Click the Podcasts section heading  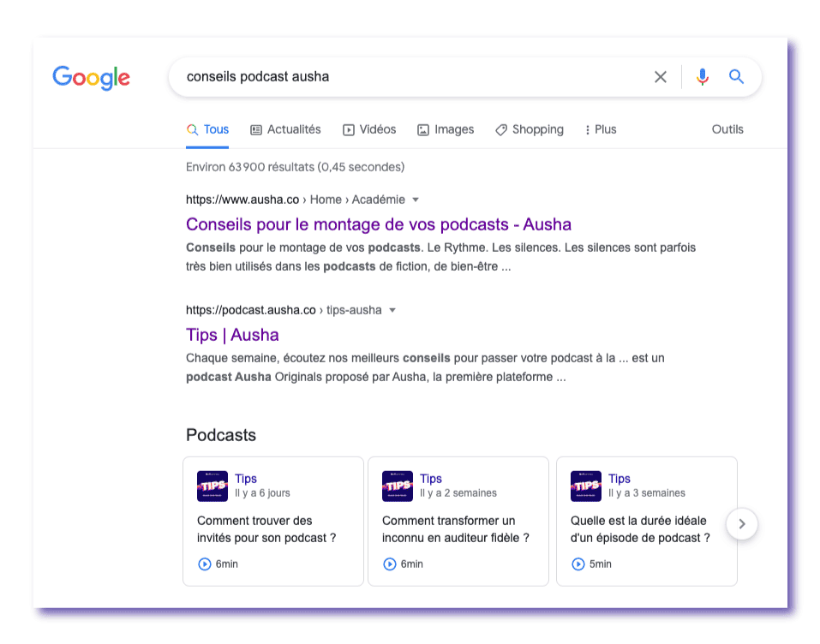(x=221, y=435)
